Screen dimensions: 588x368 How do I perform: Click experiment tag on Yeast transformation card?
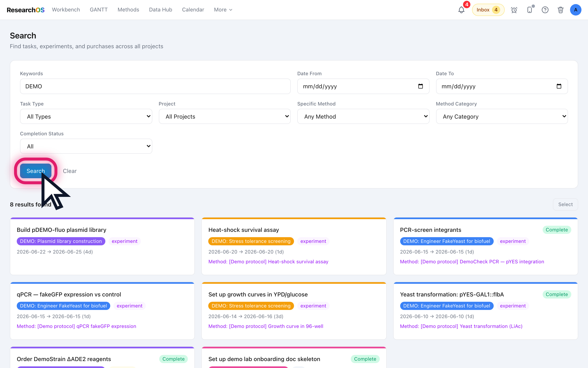tap(513, 306)
